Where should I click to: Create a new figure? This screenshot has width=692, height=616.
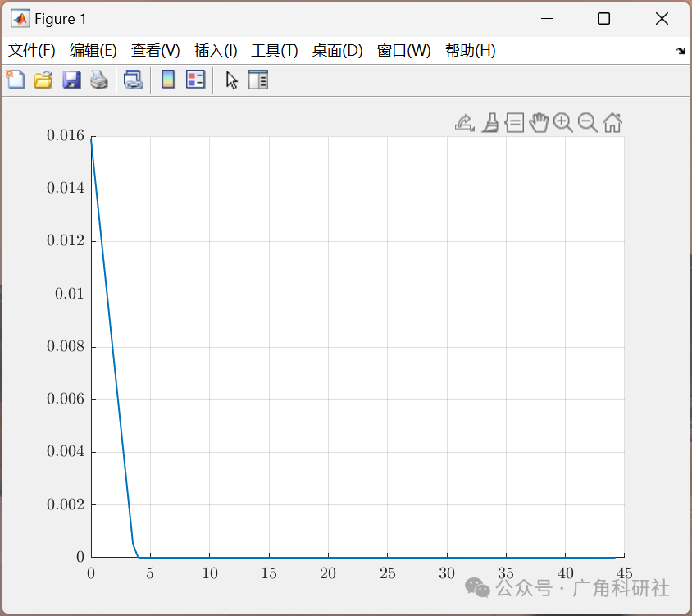[16, 80]
